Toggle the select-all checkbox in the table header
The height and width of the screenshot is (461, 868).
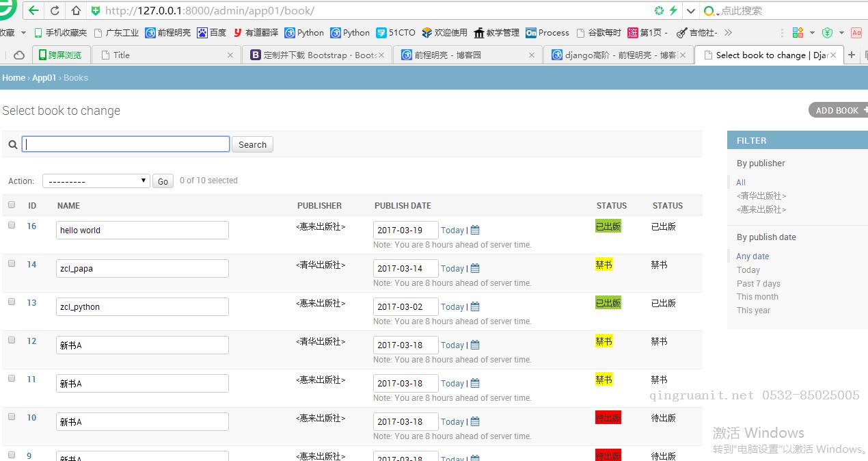point(11,204)
